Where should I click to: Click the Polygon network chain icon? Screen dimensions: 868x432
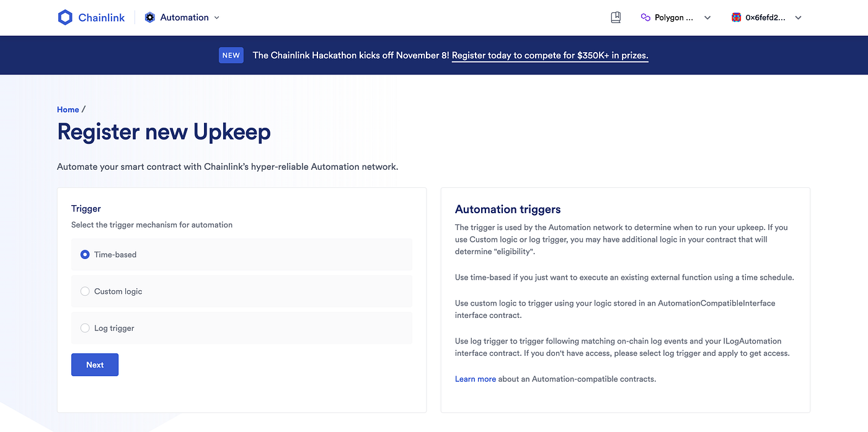[645, 17]
